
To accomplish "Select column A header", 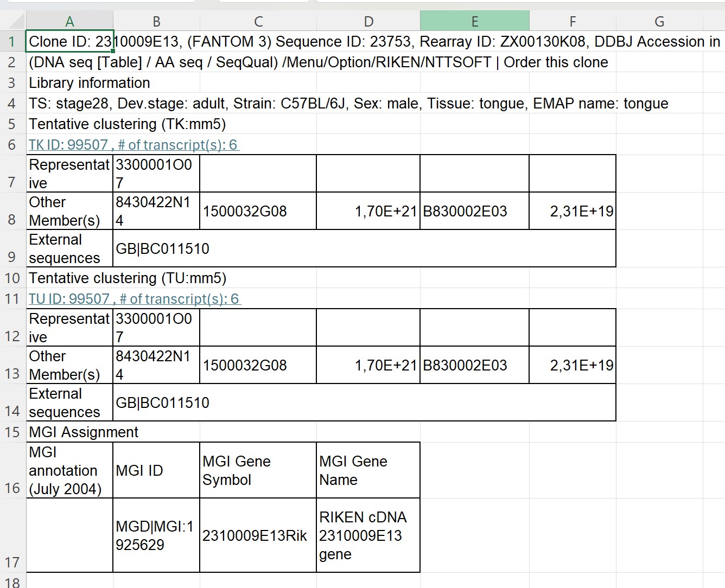I will click(69, 21).
